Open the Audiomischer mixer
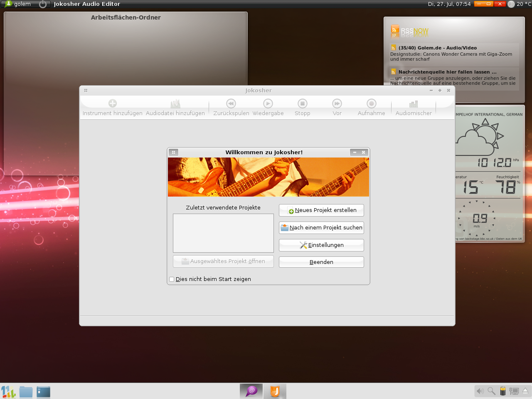 pyautogui.click(x=414, y=103)
